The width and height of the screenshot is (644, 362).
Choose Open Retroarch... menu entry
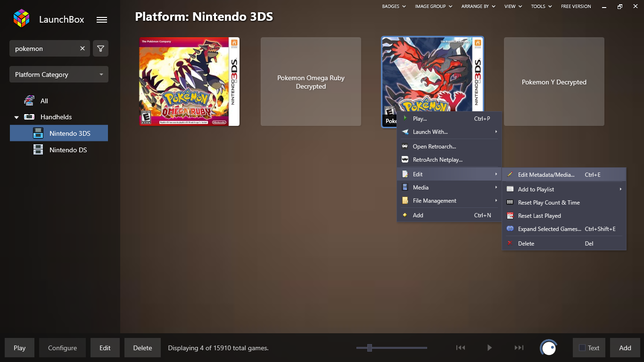[x=449, y=147]
